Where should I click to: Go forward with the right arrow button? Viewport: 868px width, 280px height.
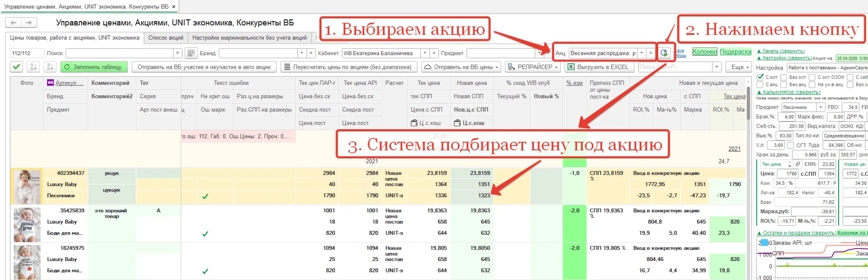29,23
